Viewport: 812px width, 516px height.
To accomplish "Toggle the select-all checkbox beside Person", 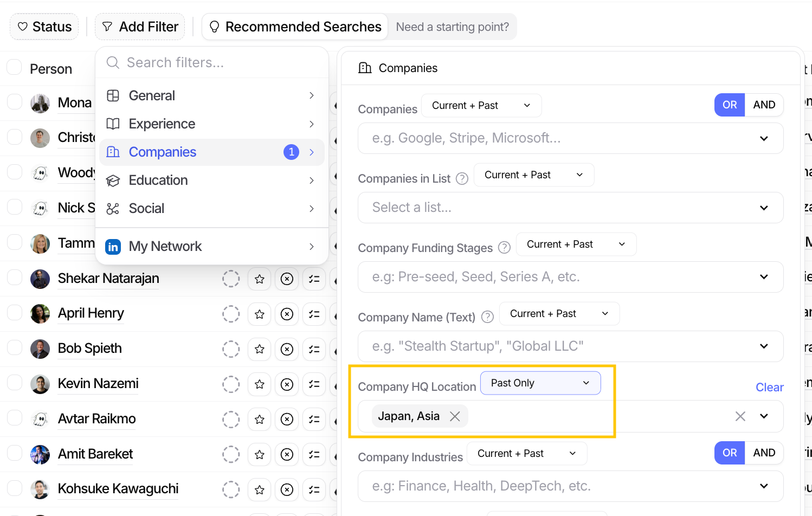I will 14,68.
